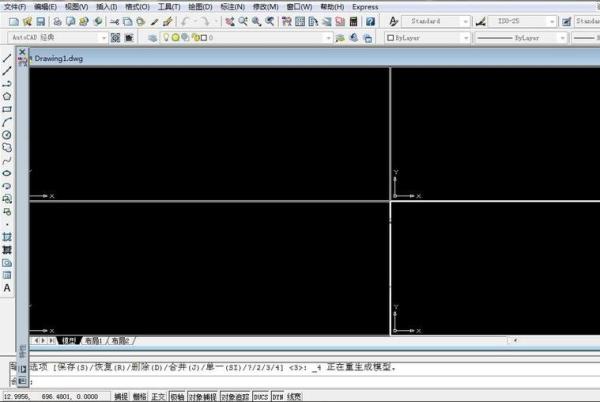Open the Layer Properties Manager icon
600x402 pixels.
pos(153,38)
